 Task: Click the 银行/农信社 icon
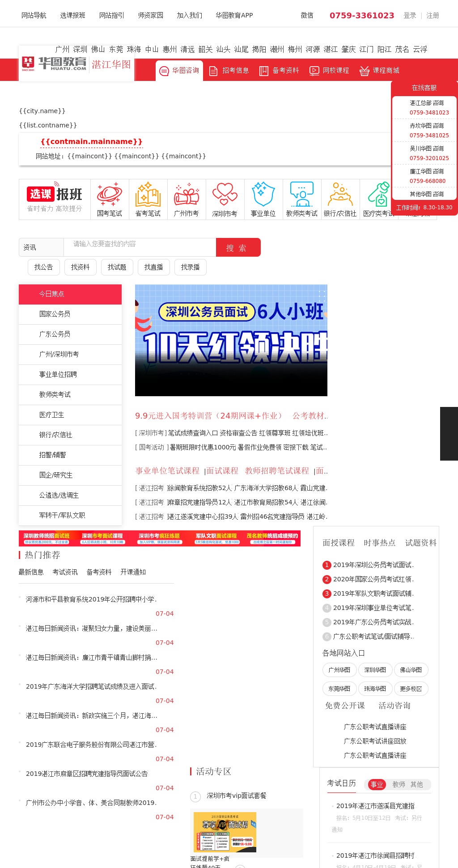point(340,194)
